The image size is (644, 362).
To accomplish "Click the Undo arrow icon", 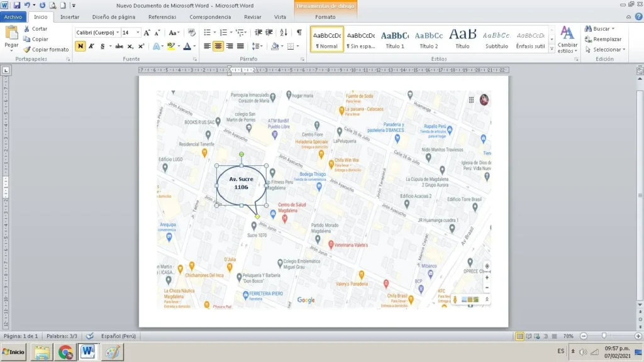I will coord(27,5).
